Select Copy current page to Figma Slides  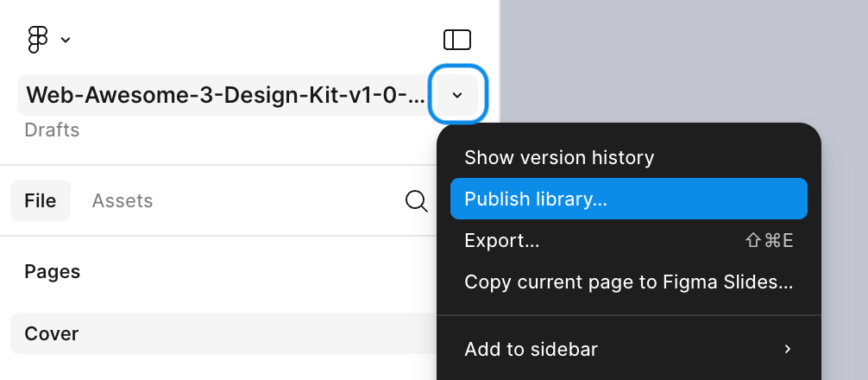(x=628, y=282)
